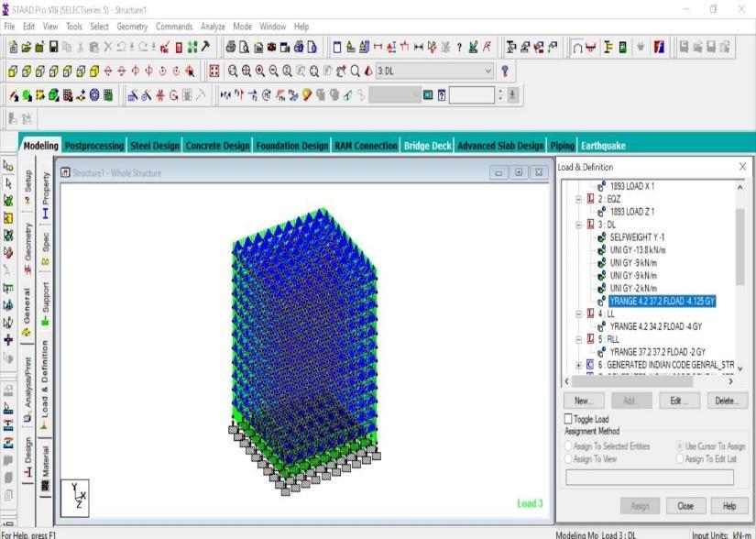The width and height of the screenshot is (756, 539).
Task: Open the 3: DL load case dropdown
Action: 435,71
